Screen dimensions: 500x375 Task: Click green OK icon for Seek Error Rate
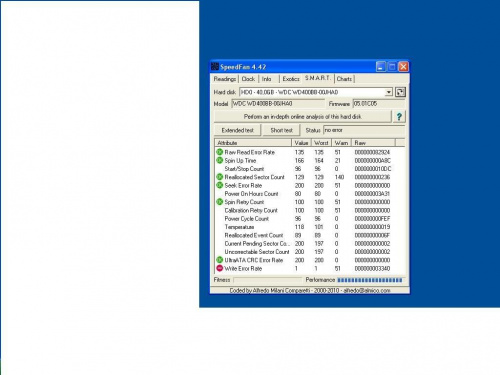(219, 185)
